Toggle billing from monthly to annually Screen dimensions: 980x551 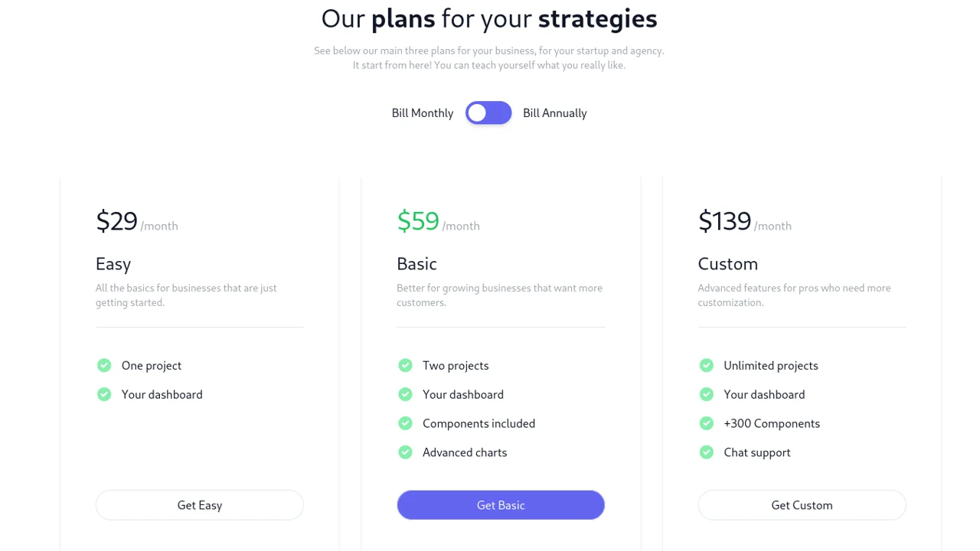coord(488,112)
